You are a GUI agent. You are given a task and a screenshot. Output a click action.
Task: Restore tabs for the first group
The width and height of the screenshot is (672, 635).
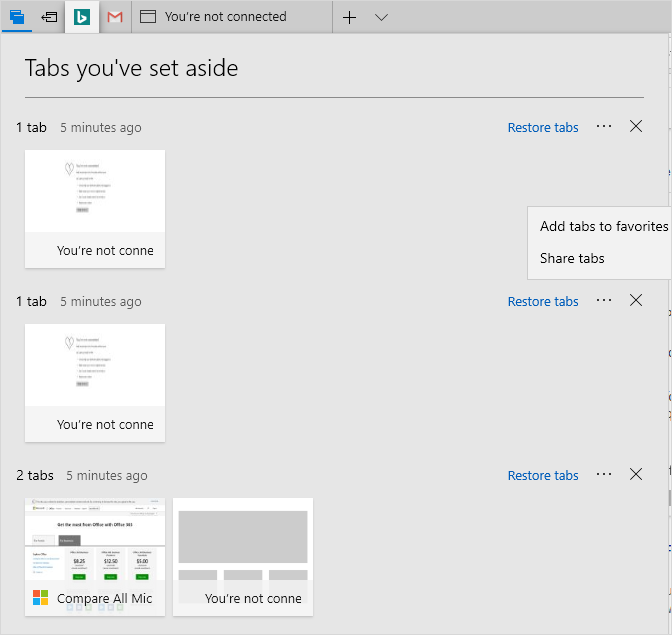[543, 127]
